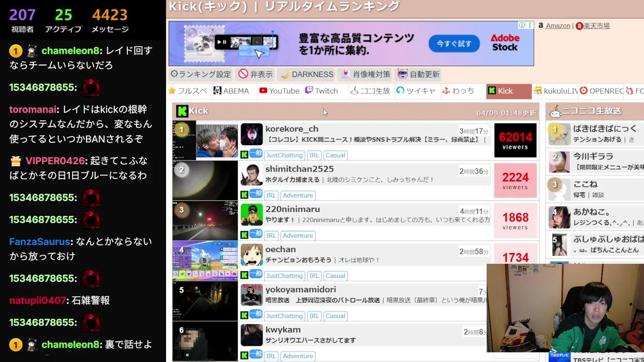Toggle DARKNESS dark mode

[306, 74]
